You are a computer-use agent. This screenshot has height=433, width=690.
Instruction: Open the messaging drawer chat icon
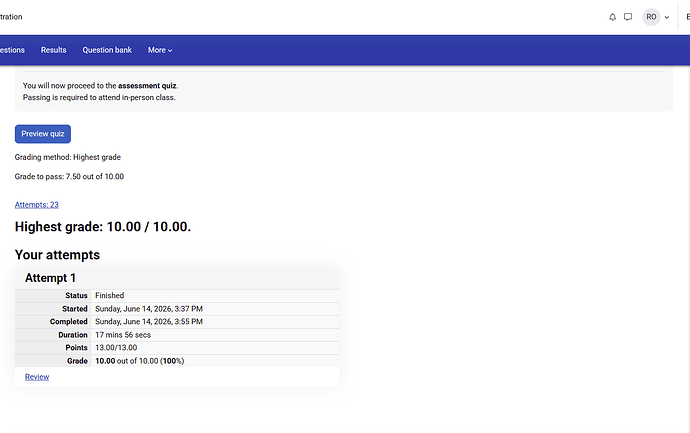pyautogui.click(x=628, y=17)
